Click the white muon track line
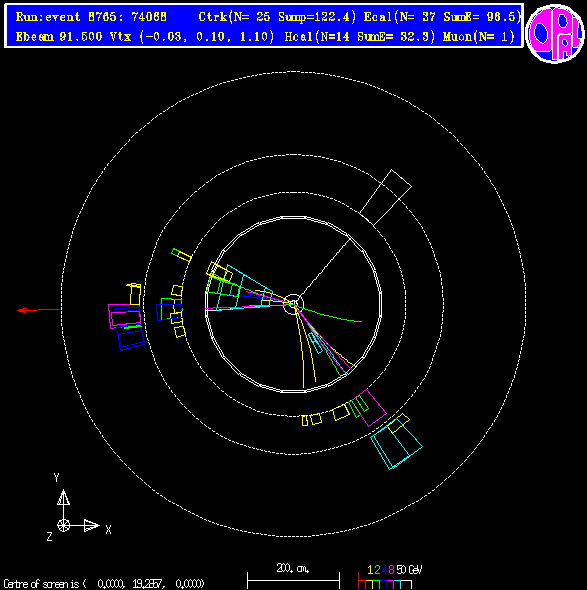Screen dimensions: 587x590 (325, 268)
